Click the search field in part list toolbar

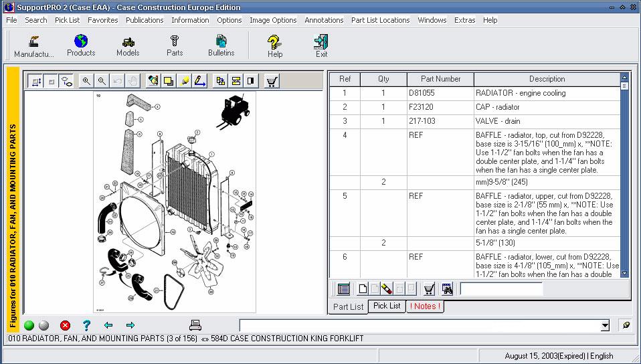[502, 289]
